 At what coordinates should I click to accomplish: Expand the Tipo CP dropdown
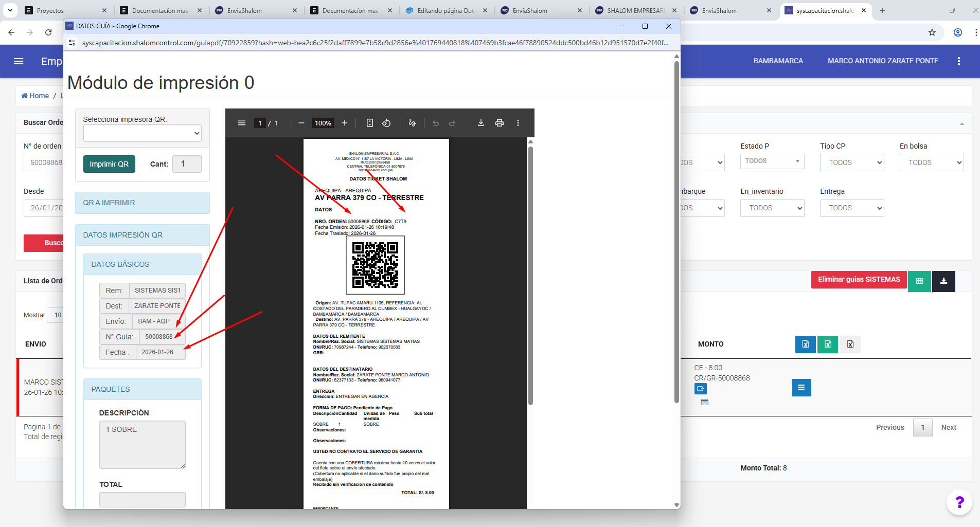click(x=851, y=162)
